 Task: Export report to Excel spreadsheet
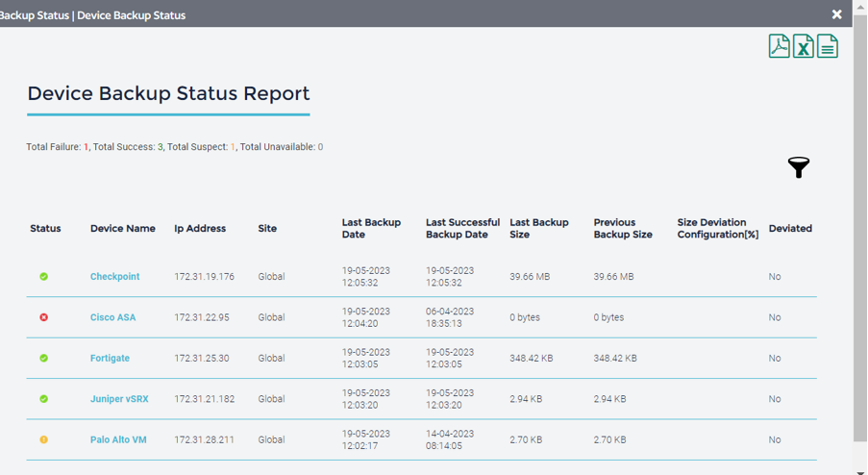click(x=803, y=46)
